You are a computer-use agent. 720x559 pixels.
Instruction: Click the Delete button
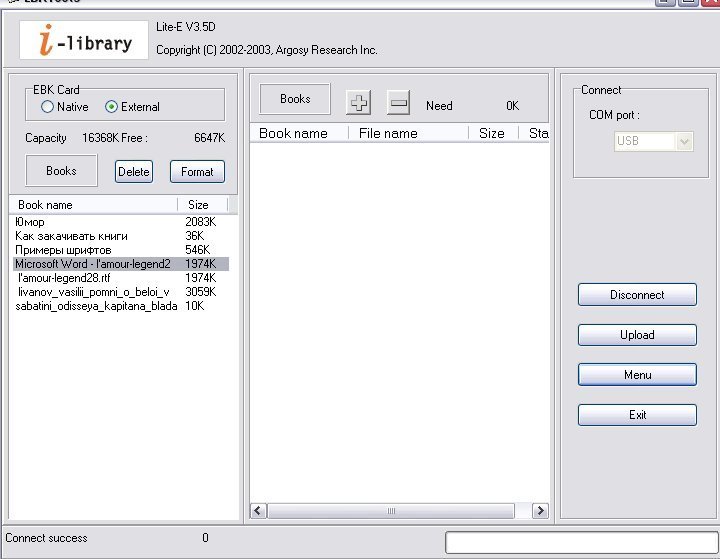pos(134,172)
